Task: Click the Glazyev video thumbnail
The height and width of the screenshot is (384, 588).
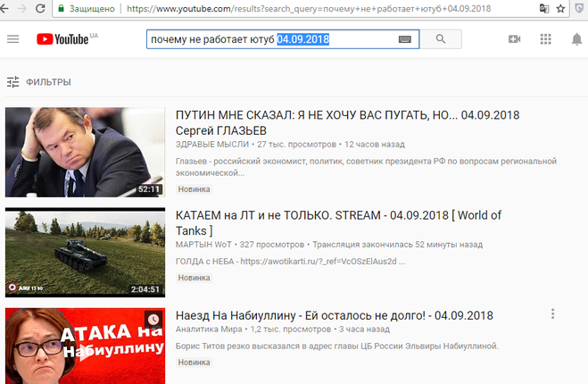Action: click(85, 152)
